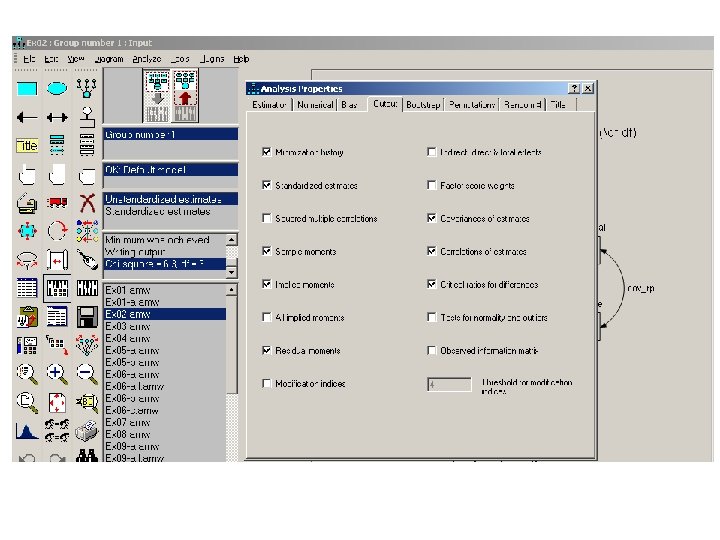Choose the move objects truck tool

(57, 202)
